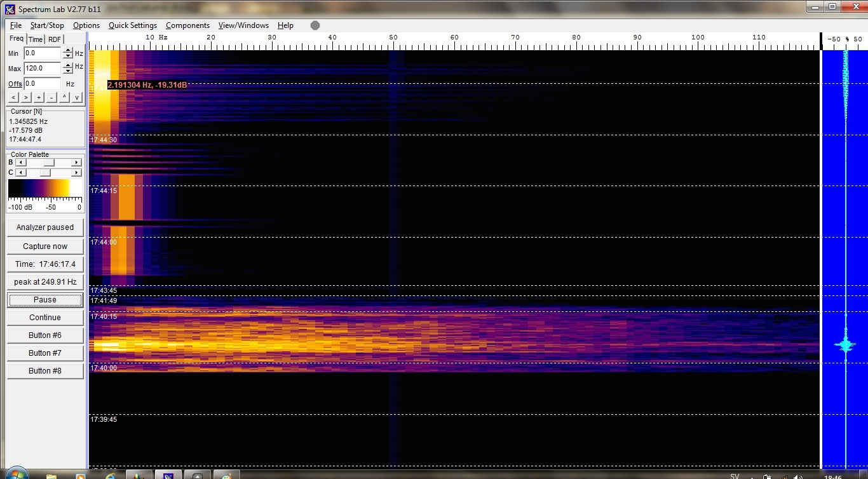Click the gray status indicator beside Help
The width and height of the screenshot is (868, 479).
(x=315, y=25)
